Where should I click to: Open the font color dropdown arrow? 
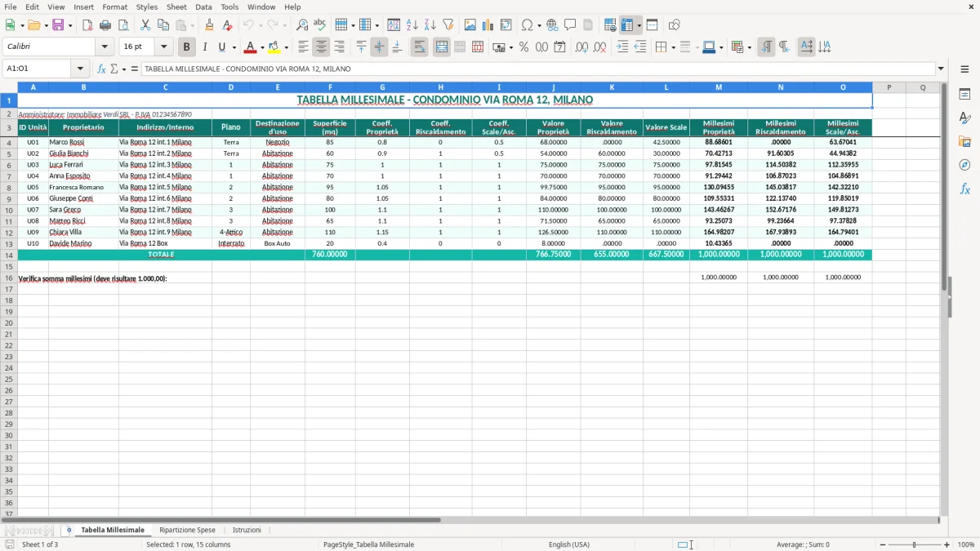click(x=261, y=47)
